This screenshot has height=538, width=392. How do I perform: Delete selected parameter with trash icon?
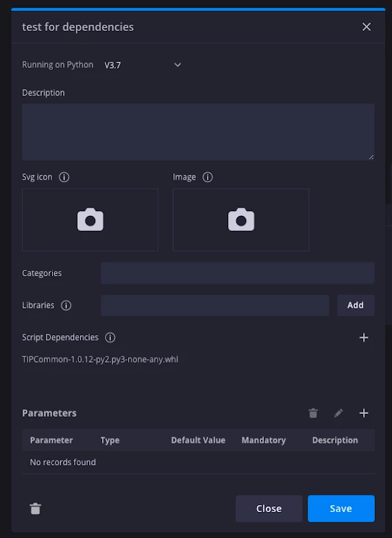pyautogui.click(x=313, y=413)
